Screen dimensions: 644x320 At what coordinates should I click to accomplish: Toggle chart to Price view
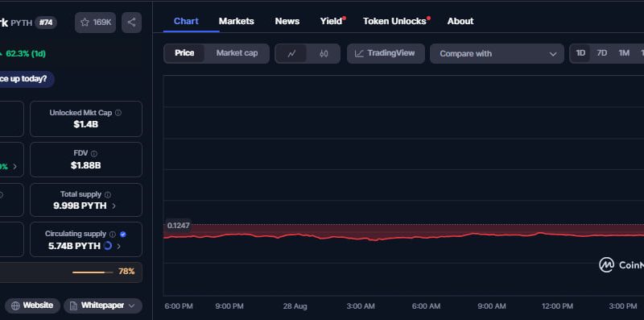[x=184, y=53]
